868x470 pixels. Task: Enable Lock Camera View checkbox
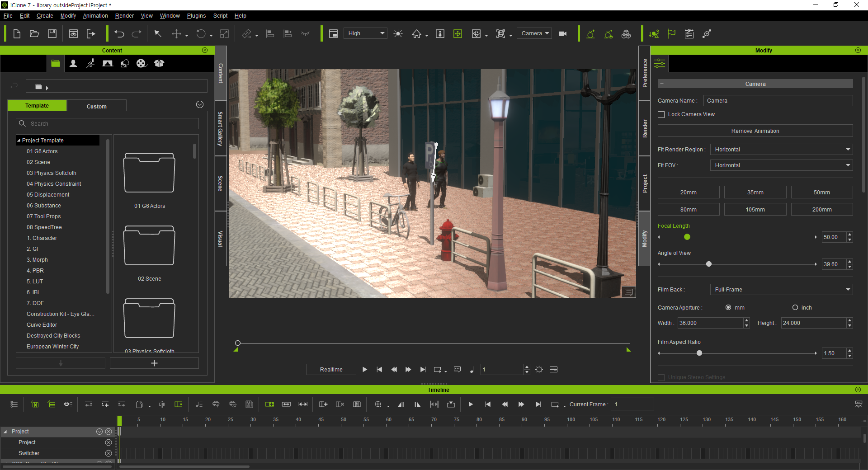coord(661,115)
